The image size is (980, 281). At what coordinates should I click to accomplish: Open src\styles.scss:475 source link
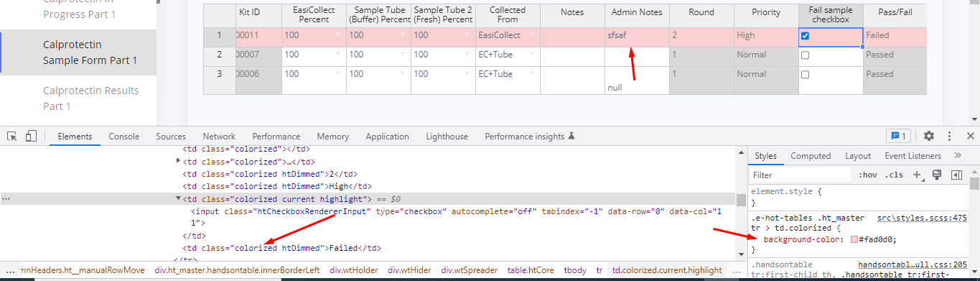[x=923, y=217]
